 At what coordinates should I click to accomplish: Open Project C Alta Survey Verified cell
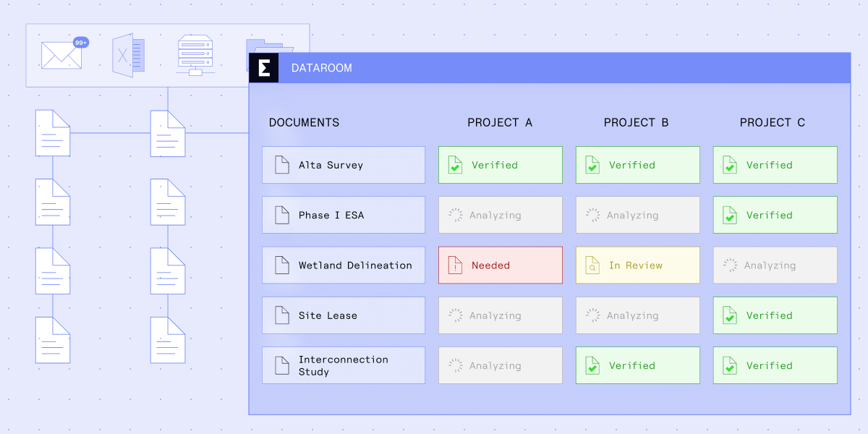775,165
